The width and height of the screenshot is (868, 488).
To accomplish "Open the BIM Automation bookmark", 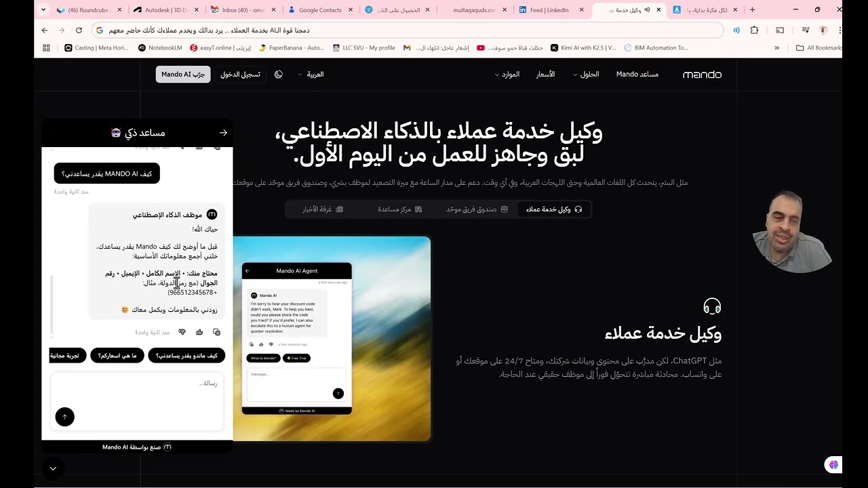I will [656, 48].
